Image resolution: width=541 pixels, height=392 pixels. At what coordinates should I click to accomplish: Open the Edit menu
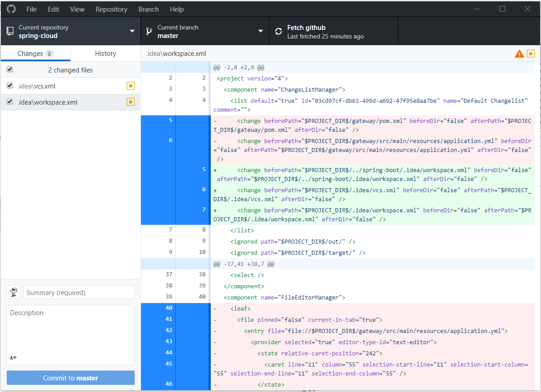point(53,9)
